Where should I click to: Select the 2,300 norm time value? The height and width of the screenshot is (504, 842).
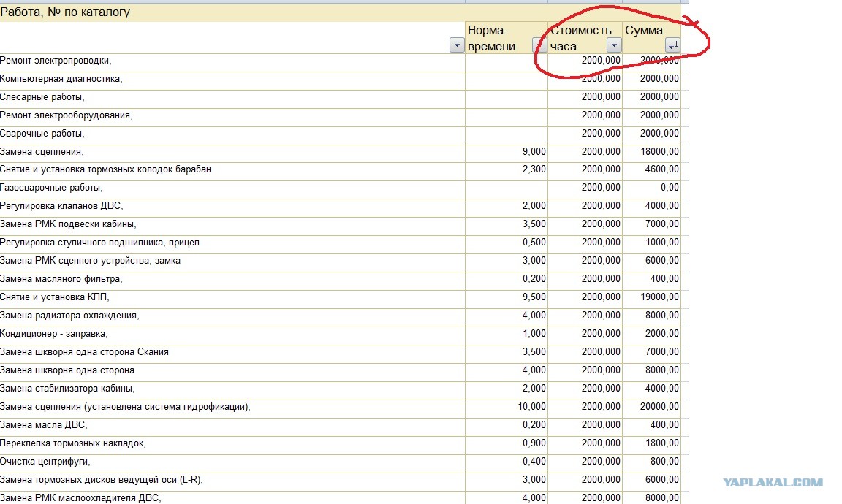click(x=534, y=169)
